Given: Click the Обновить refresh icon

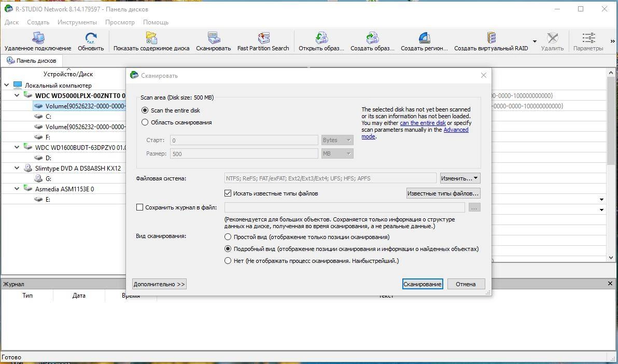Looking at the screenshot, I should (91, 38).
